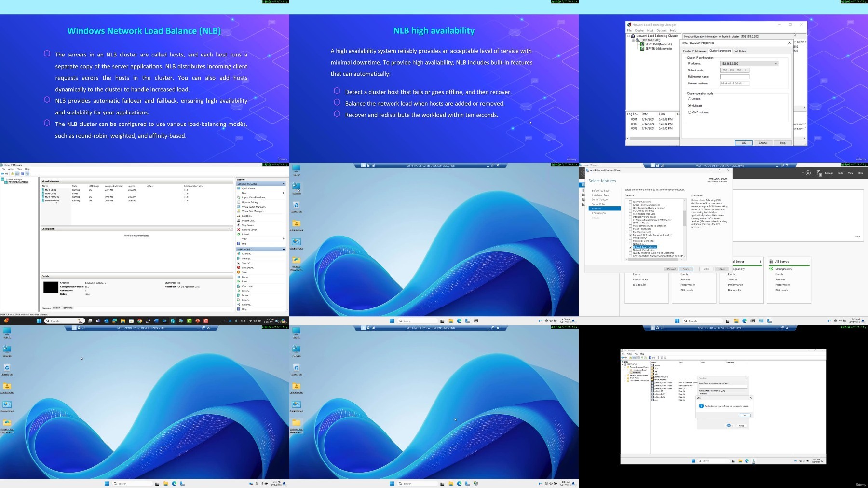868x488 pixels.
Task: Expand the View submenu in Actions pane
Action: click(x=284, y=239)
